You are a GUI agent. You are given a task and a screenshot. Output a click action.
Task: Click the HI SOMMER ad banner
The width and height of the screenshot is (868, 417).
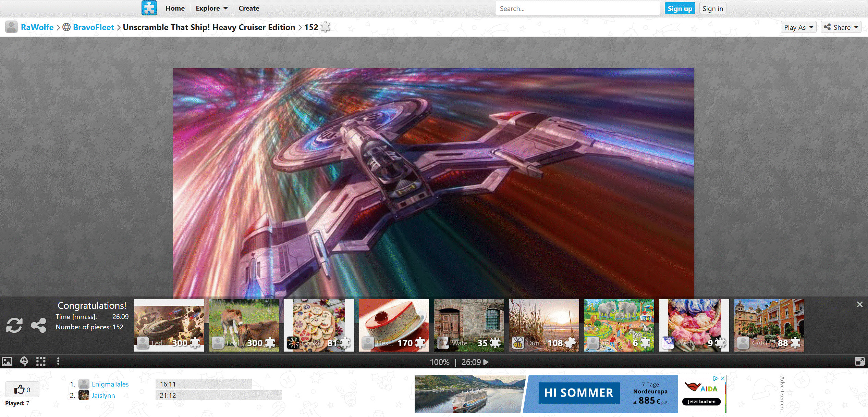click(570, 394)
